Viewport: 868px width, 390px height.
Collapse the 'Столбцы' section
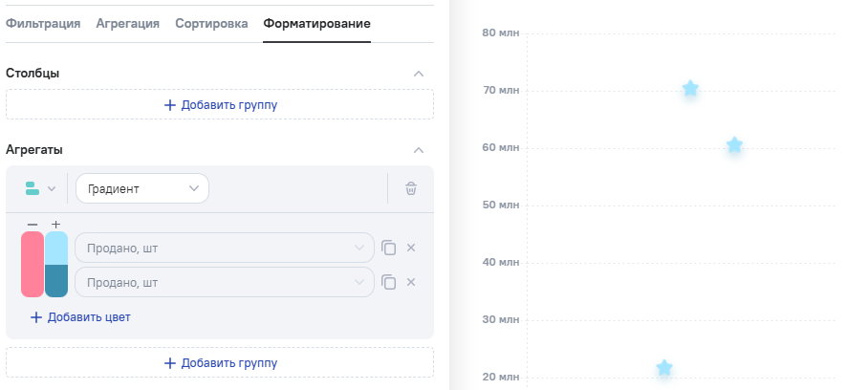[x=418, y=73]
